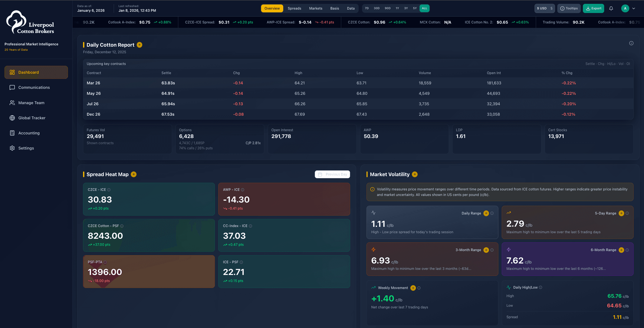The height and width of the screenshot is (328, 644).
Task: Show info for CC-Index - ICE
Action: [250, 226]
